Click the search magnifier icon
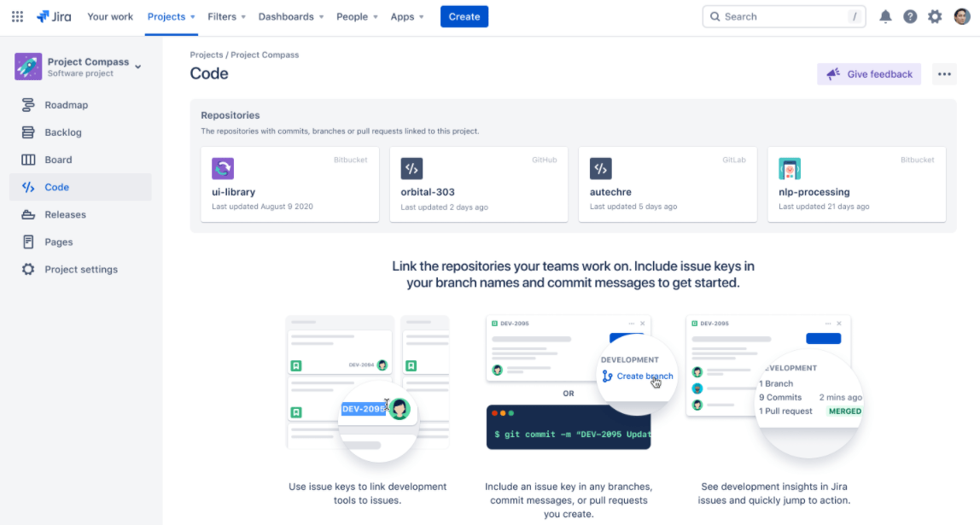980x525 pixels. 715,17
